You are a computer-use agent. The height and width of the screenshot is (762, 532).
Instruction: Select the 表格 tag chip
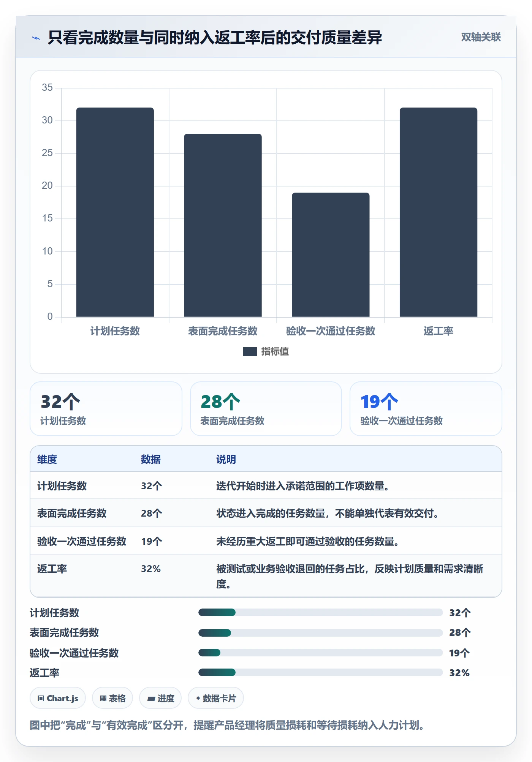(112, 698)
